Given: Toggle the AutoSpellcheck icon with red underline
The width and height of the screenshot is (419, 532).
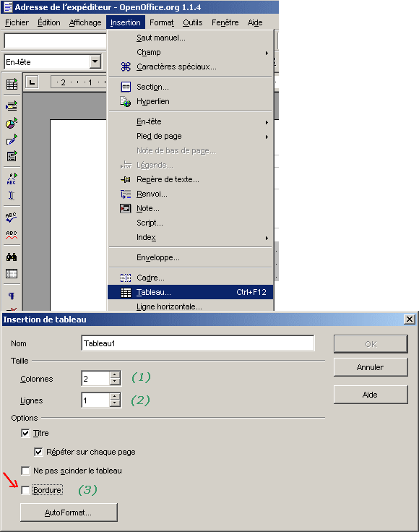Looking at the screenshot, I should coord(12,234).
